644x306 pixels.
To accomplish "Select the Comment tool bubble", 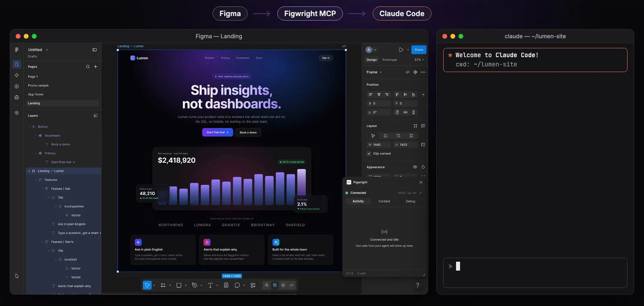I will point(237,285).
